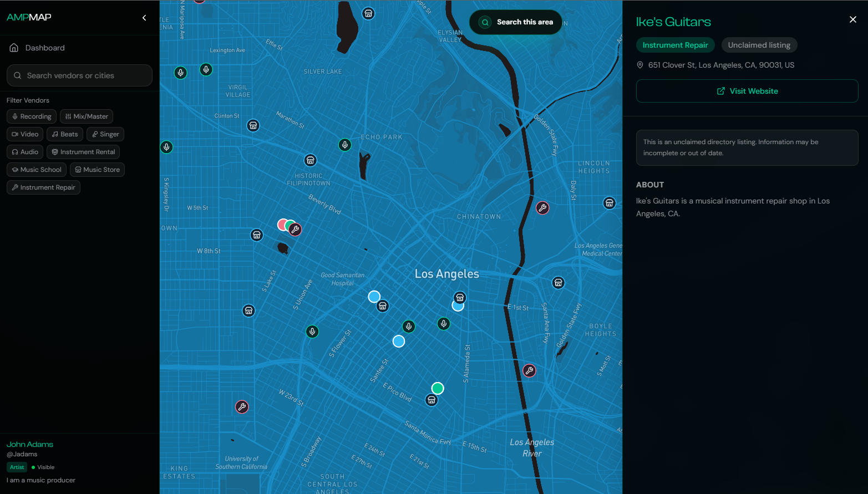Select the store marker below Good Samaritan Hospital

point(383,306)
